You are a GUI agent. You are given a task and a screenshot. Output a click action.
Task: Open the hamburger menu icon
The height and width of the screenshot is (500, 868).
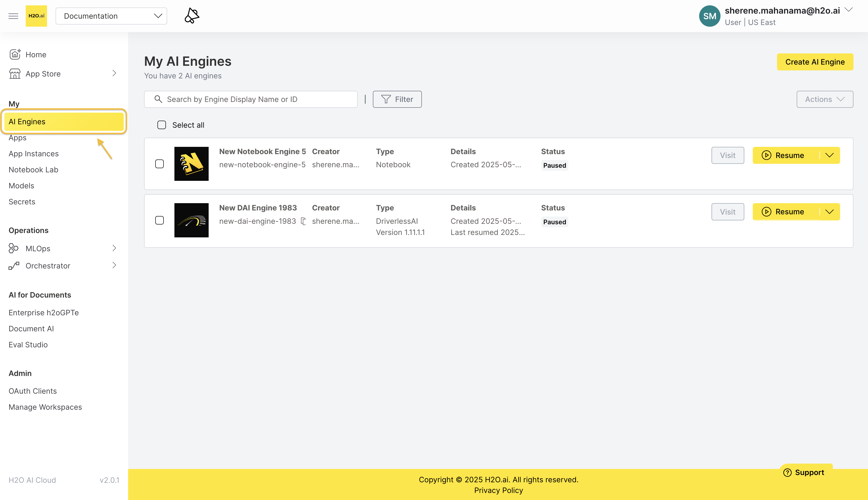pos(13,16)
